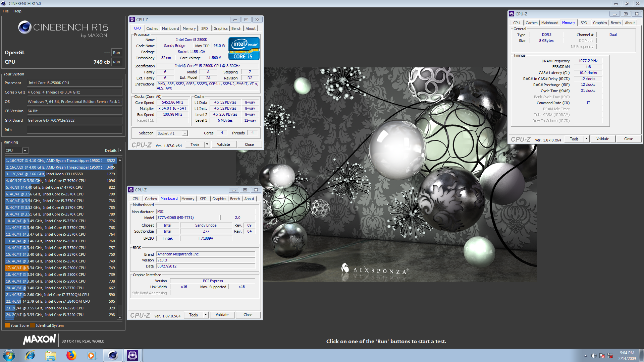The image size is (644, 362).
Task: Open Help menu in Cinebench
Action: (17, 11)
